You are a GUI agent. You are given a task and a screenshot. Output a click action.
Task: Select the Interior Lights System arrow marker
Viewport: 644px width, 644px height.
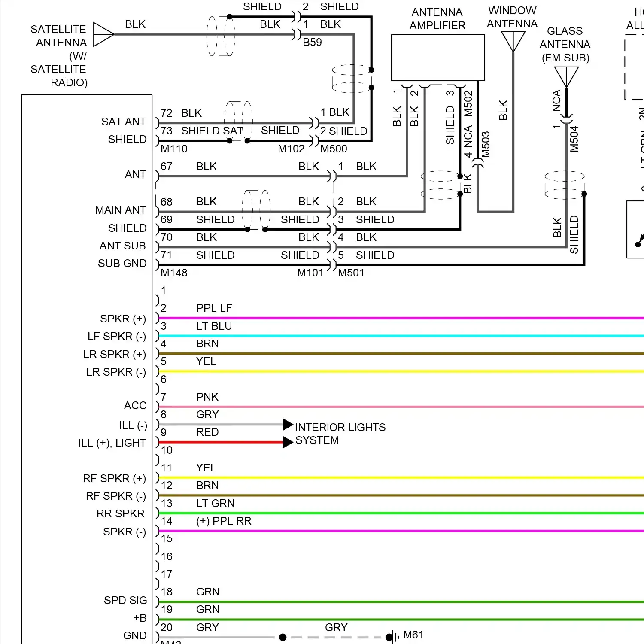coord(287,425)
